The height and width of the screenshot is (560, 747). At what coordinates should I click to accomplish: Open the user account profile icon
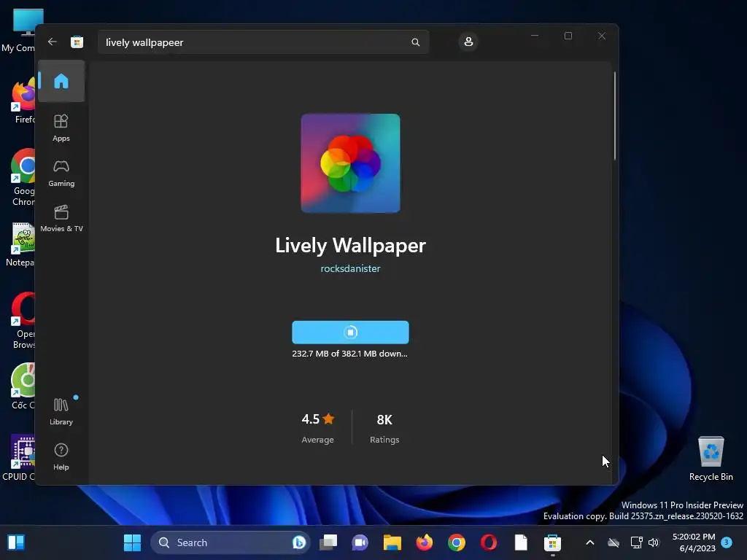pyautogui.click(x=468, y=42)
